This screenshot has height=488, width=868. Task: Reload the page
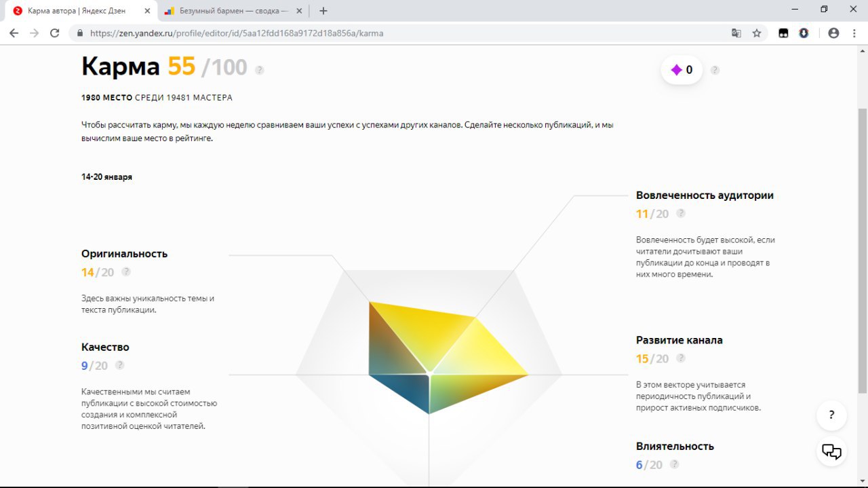pos(56,33)
